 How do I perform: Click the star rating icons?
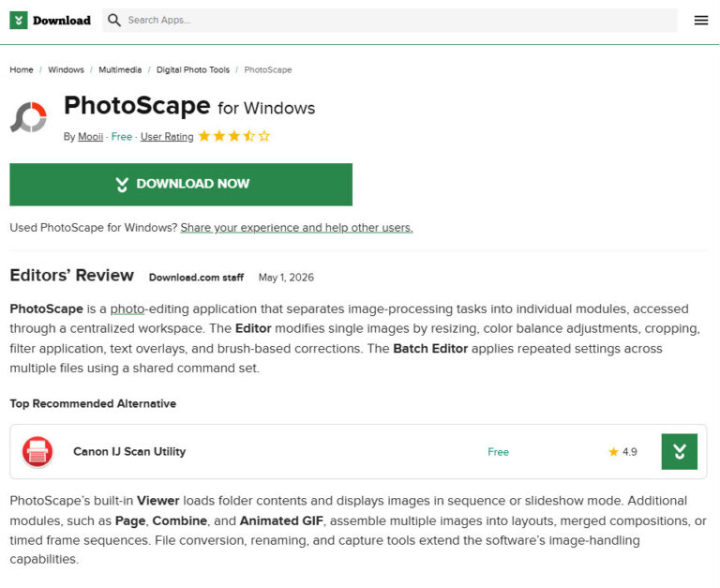coord(234,136)
